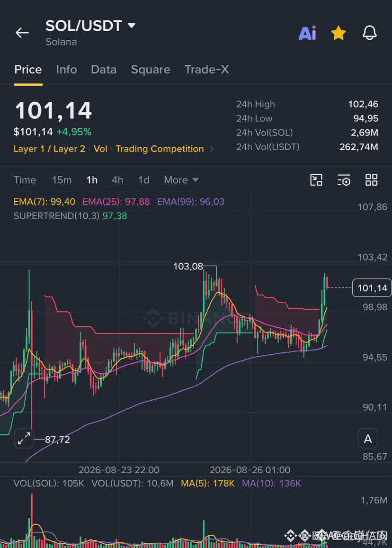Click the EMA(99): 96,03 indicator label
Viewport: 392px width, 548px height.
191,202
